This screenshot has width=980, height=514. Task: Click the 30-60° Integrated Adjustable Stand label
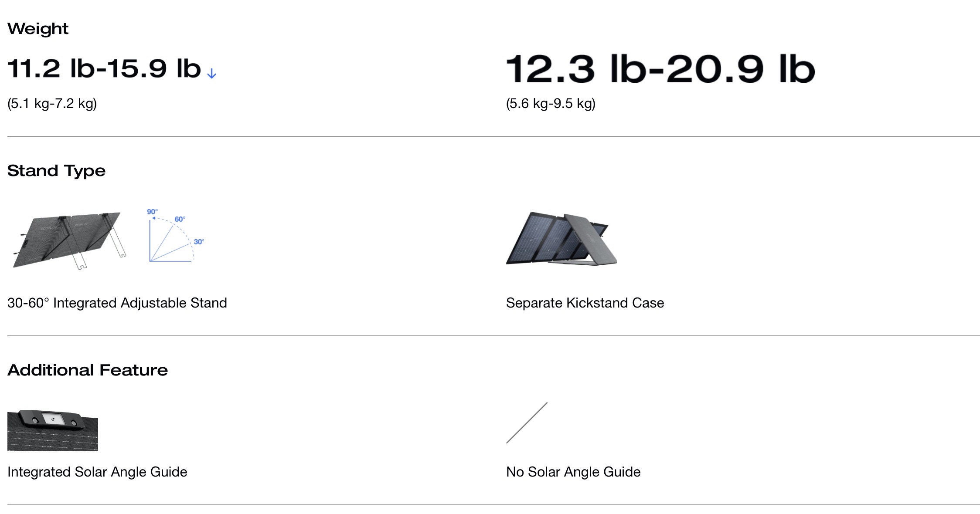(117, 303)
